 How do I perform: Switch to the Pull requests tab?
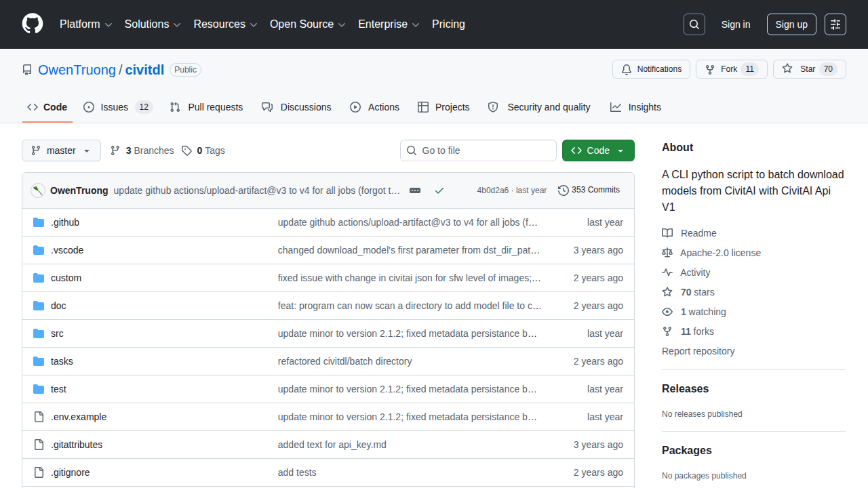tap(206, 107)
